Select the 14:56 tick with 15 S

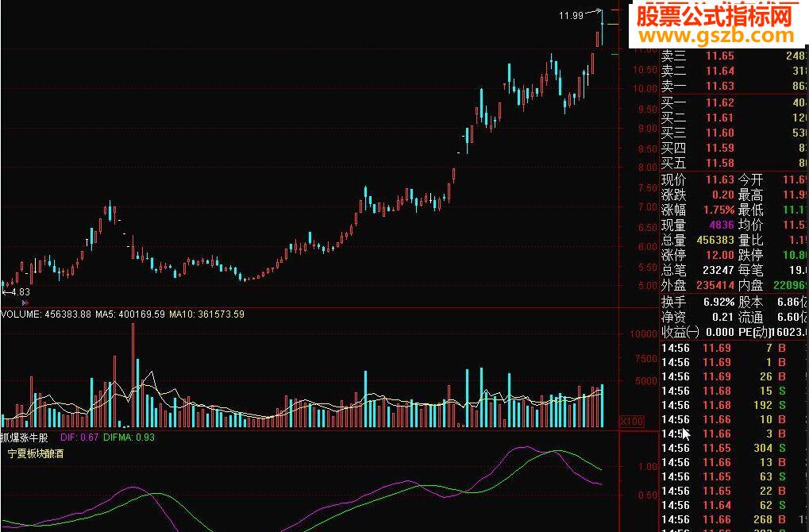pos(734,391)
